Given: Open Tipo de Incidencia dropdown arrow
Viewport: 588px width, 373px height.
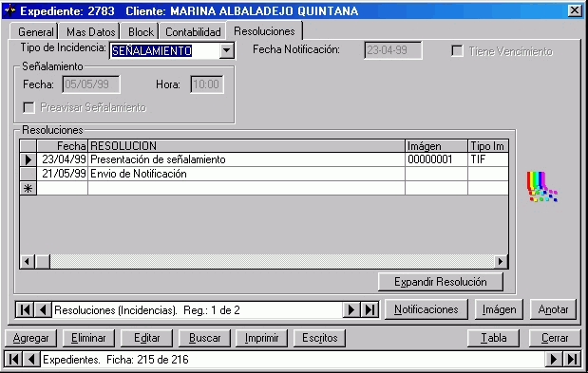Looking at the screenshot, I should pyautogui.click(x=226, y=50).
